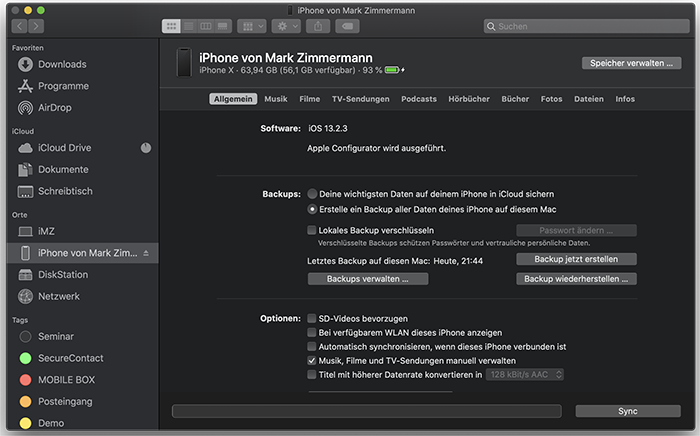Viewport: 700px width, 436px height.
Task: Click the Suchen search field
Action: 580,26
